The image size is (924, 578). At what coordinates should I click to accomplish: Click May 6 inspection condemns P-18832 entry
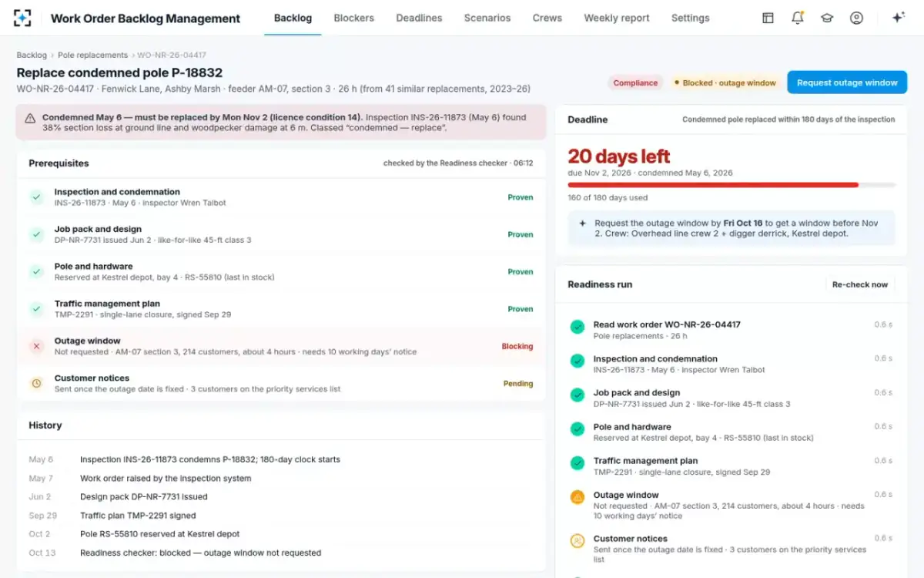210,459
